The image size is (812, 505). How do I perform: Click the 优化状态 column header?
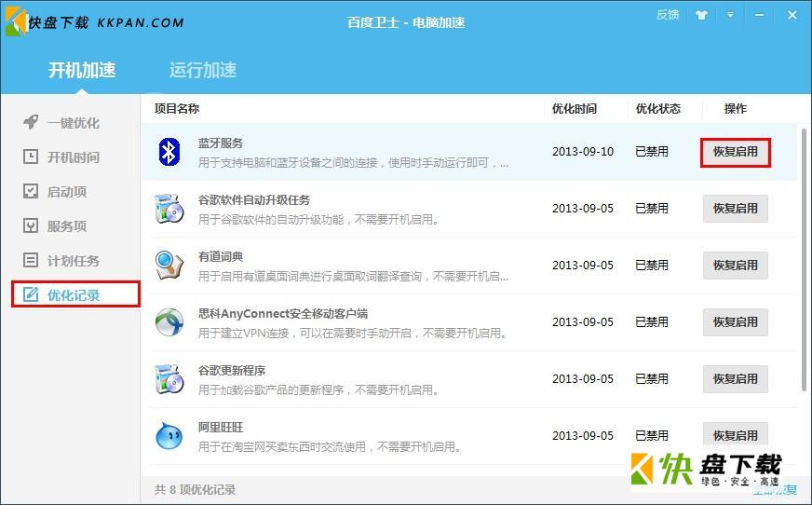coord(658,108)
